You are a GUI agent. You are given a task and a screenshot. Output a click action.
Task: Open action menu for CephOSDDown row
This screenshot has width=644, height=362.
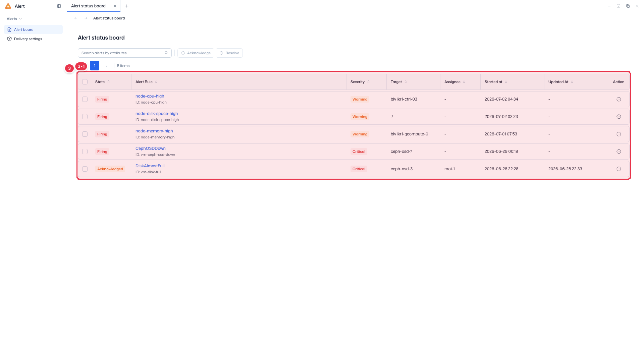619,152
